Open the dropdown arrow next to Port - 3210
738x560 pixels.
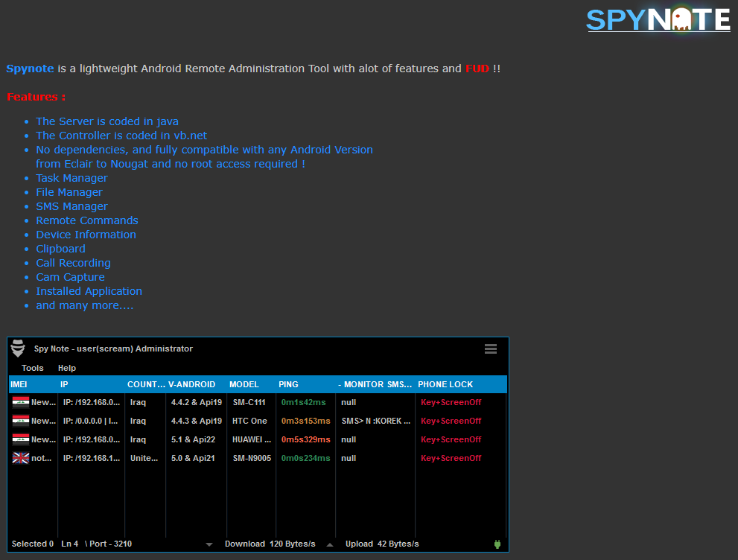[209, 544]
